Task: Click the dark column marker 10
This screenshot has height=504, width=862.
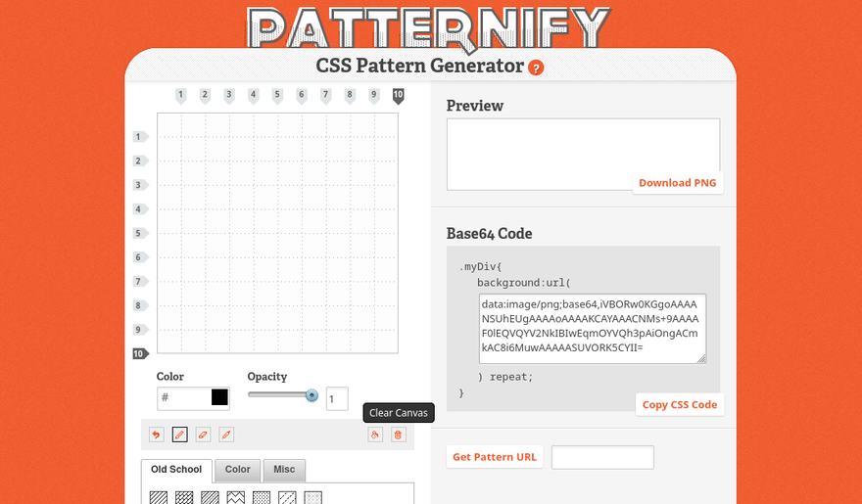Action: click(x=398, y=96)
